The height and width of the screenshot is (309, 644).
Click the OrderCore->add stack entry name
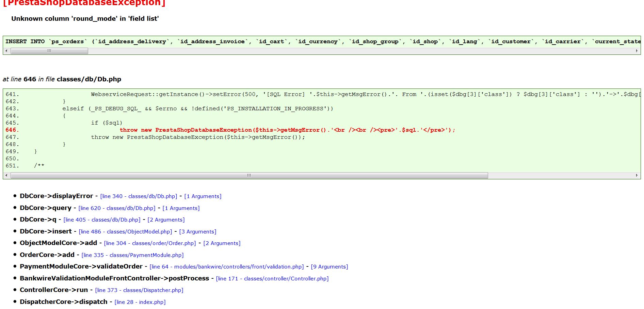[47, 255]
